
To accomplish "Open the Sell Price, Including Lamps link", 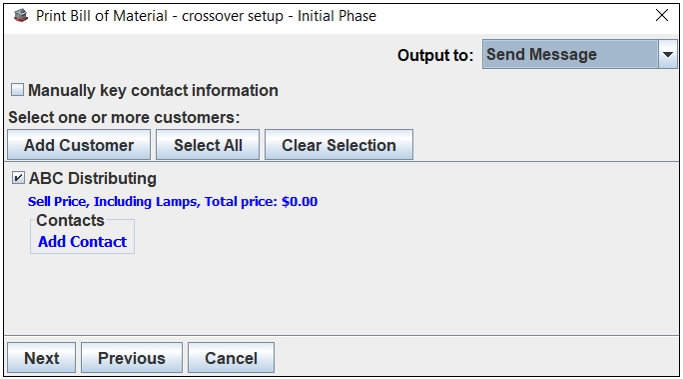I will [x=172, y=202].
